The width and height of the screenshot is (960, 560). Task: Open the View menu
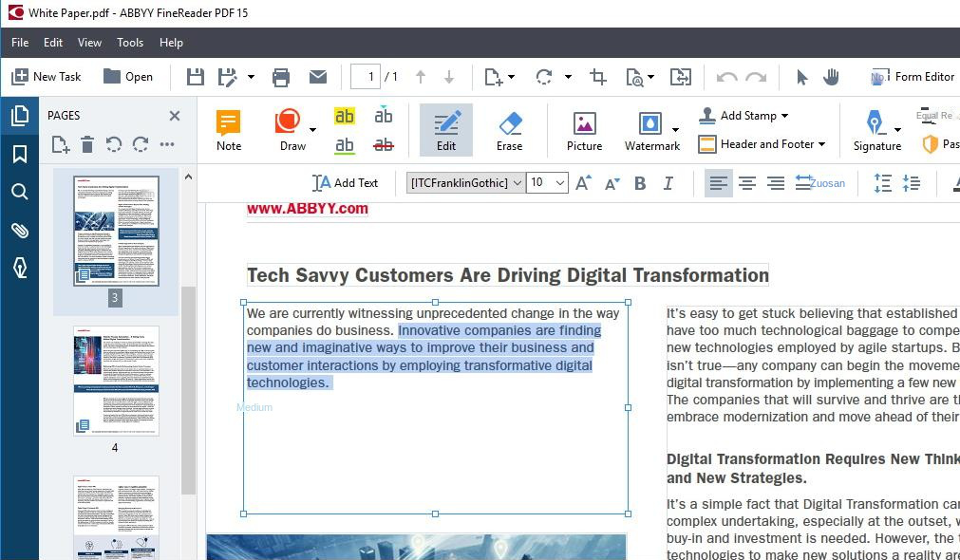pyautogui.click(x=89, y=42)
